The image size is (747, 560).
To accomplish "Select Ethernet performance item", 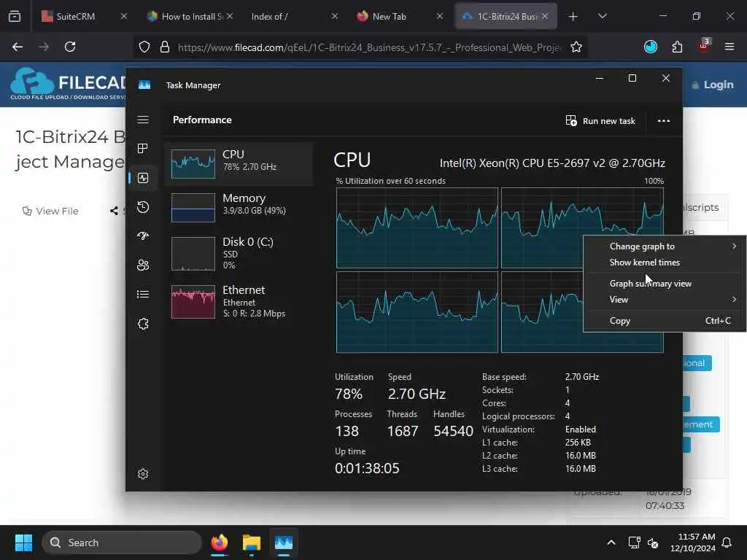I will 239,301.
